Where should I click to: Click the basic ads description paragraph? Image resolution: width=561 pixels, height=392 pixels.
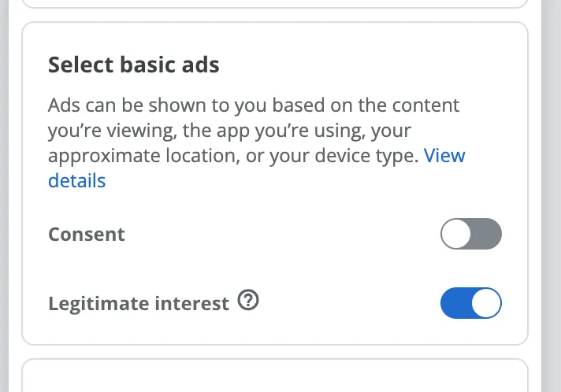click(x=236, y=131)
